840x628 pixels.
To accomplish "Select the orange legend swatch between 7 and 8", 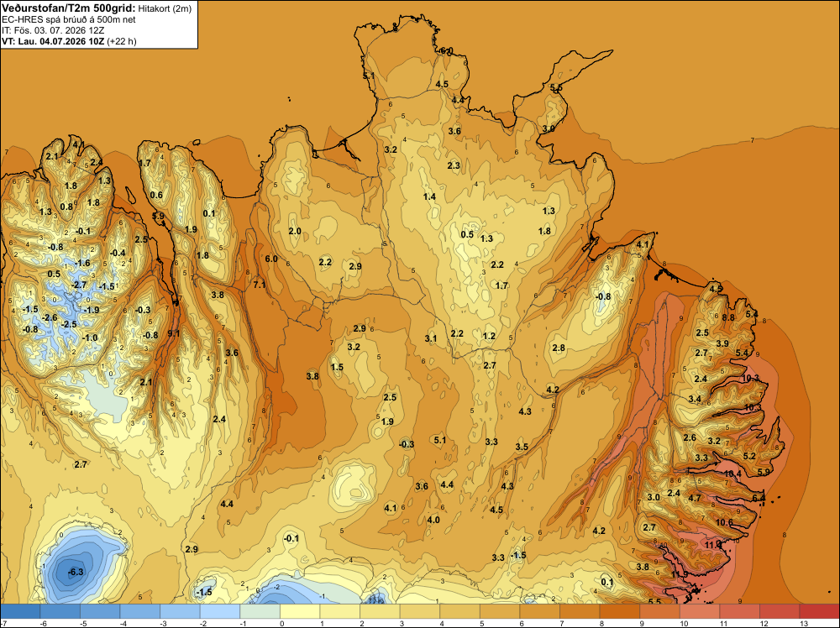I will coord(580,611).
